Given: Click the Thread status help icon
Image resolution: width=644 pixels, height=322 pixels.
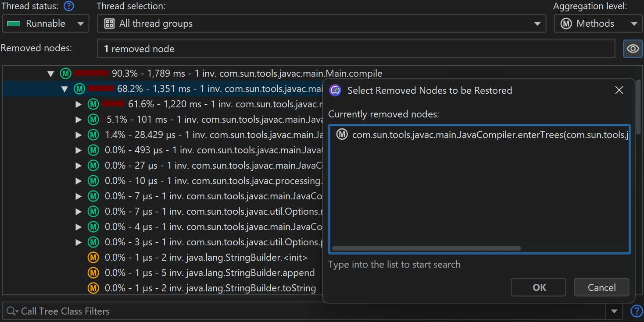Looking at the screenshot, I should click(x=69, y=7).
